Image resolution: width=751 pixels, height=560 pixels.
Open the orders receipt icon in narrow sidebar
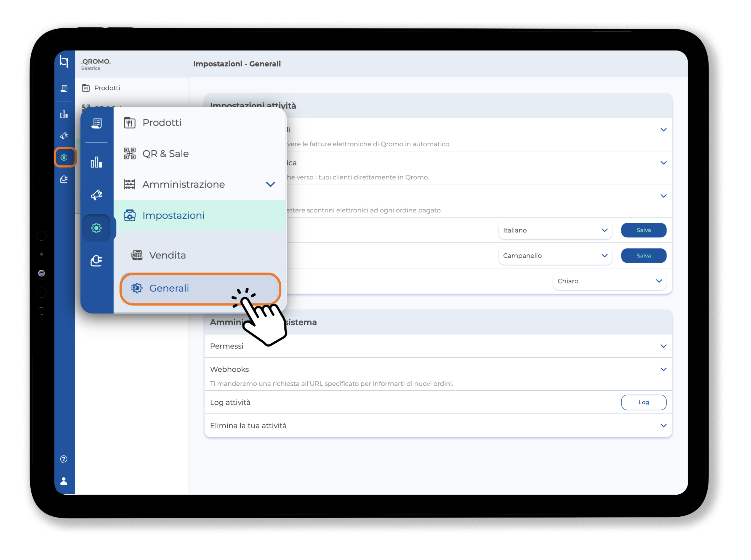(x=64, y=89)
